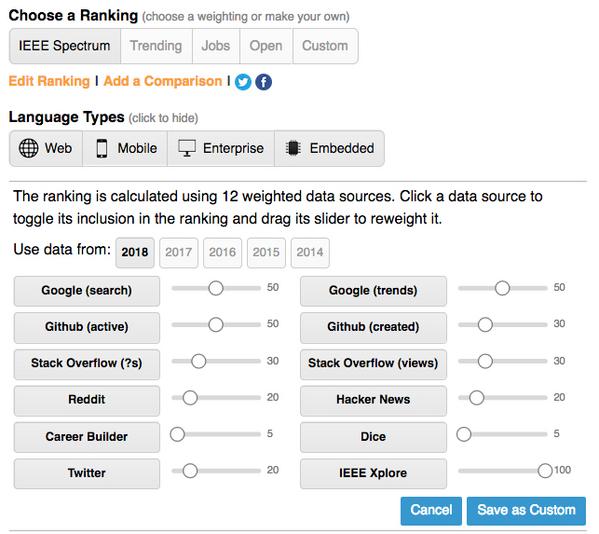The width and height of the screenshot is (599, 534).
Task: Select the Jobs ranking tab
Action: (216, 46)
